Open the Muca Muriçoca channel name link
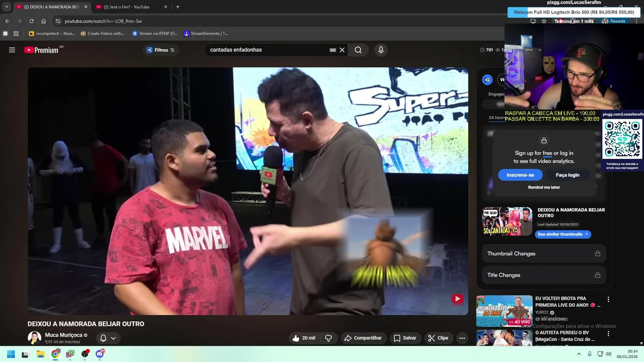Image resolution: width=644 pixels, height=362 pixels. tap(63, 335)
